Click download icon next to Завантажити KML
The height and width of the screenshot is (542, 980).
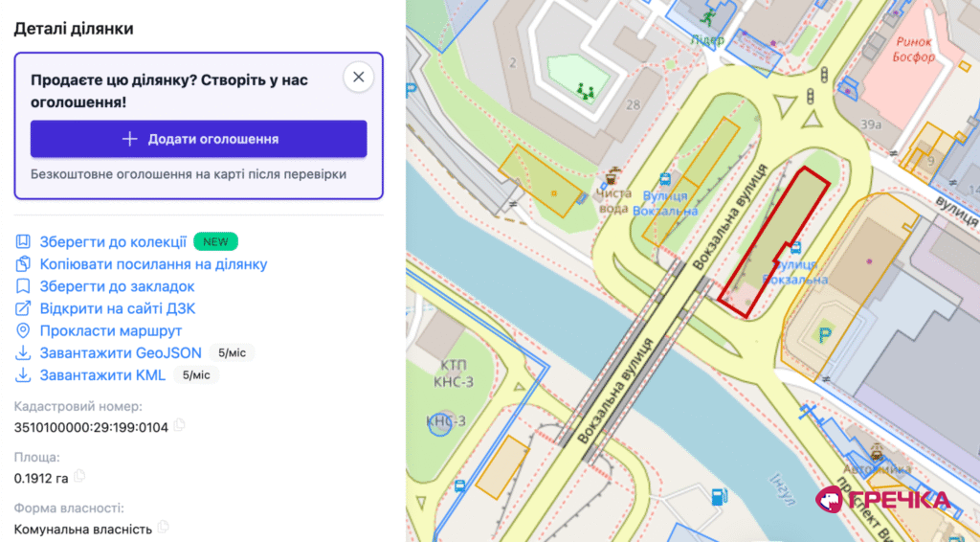(23, 375)
